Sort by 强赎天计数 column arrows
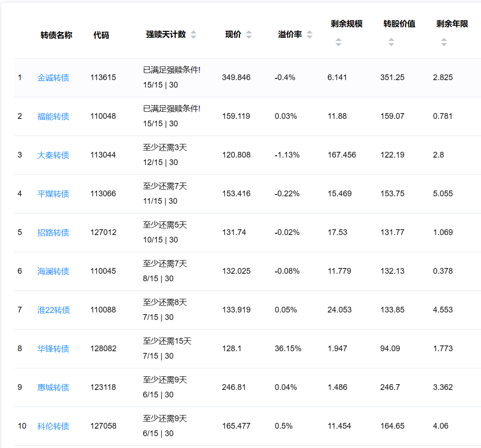Image resolution: width=481 pixels, height=448 pixels. pyautogui.click(x=193, y=35)
